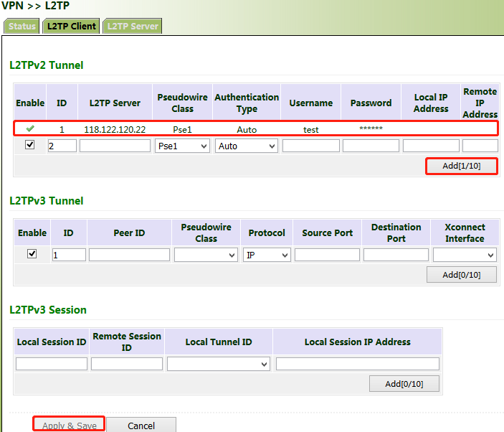Click Add[0/10] button under L2TPv3 Session
The image size is (504, 432).
404,384
